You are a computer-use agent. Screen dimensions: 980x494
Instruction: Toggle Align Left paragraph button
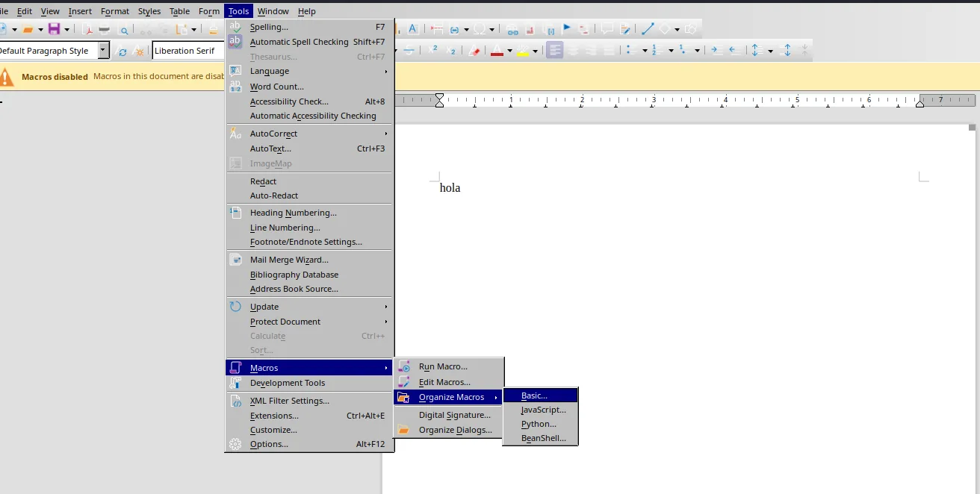554,51
